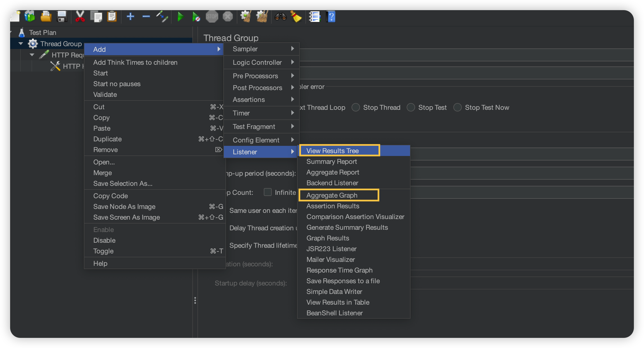
Task: Choose Aggregate Graph from Listener menu
Action: click(x=332, y=195)
